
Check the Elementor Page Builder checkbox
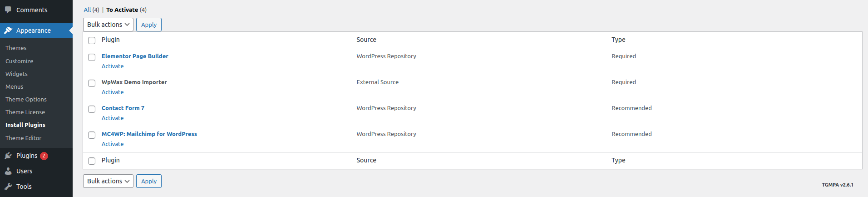(92, 57)
